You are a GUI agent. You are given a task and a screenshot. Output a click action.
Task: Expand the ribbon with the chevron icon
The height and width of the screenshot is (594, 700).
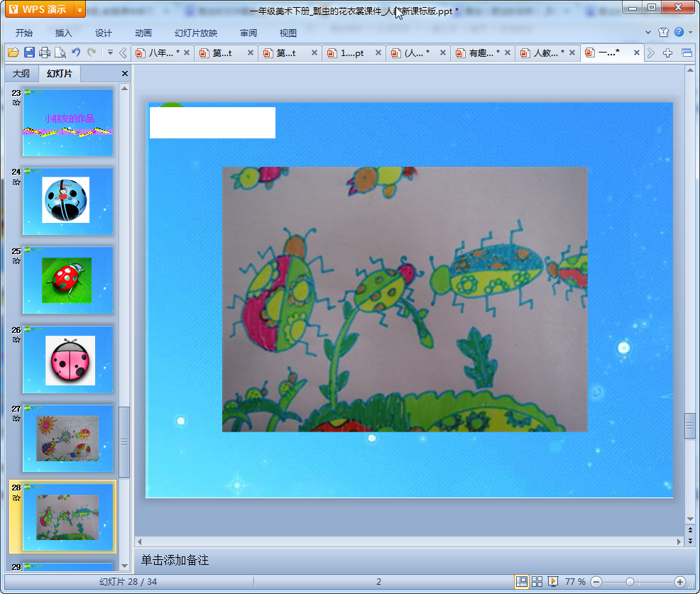648,32
